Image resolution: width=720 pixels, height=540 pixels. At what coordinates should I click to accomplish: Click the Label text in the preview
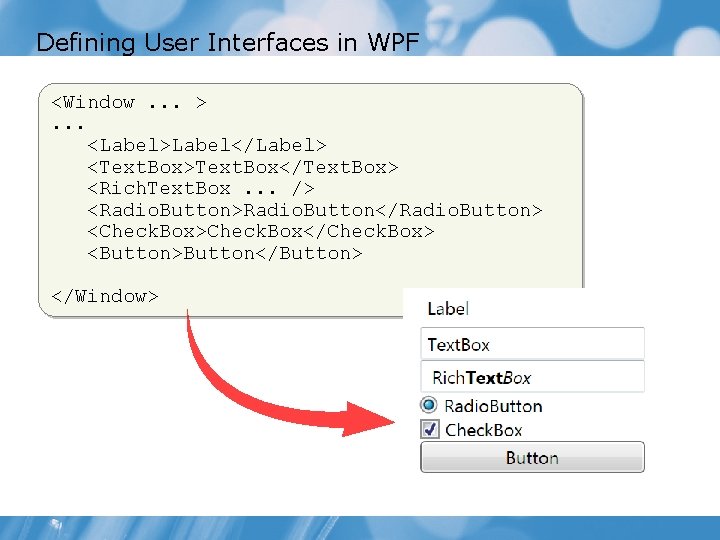tap(447, 308)
